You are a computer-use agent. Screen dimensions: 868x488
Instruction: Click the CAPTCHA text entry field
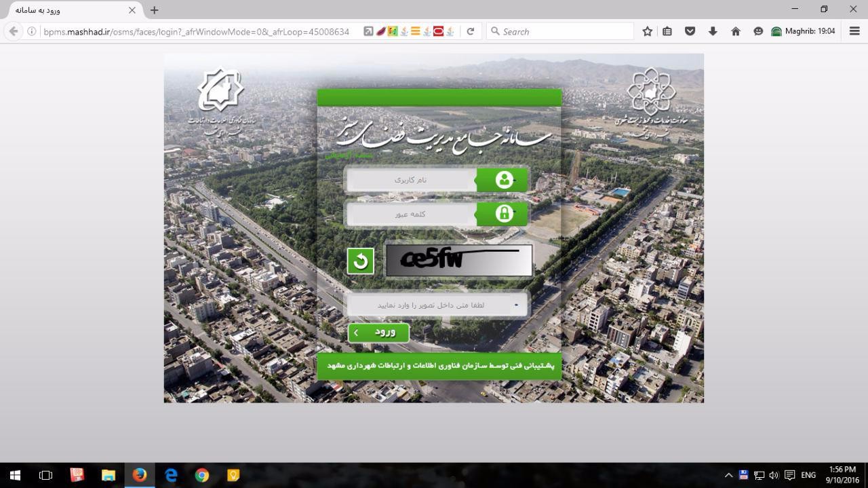pyautogui.click(x=430, y=305)
